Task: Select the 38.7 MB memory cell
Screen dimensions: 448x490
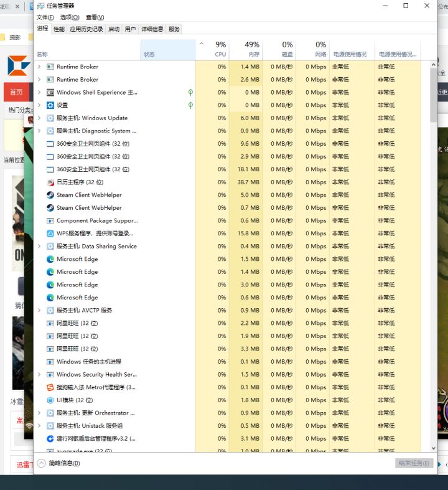Action: 246,182
